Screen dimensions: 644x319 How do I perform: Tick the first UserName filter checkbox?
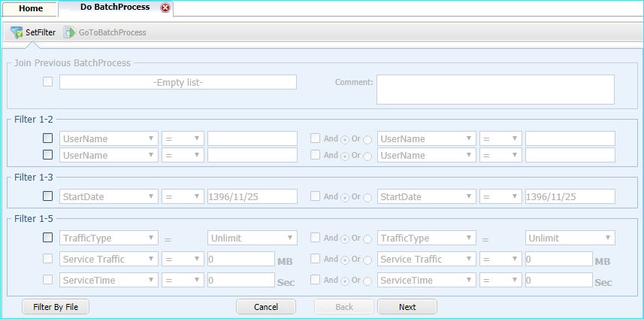[47, 138]
